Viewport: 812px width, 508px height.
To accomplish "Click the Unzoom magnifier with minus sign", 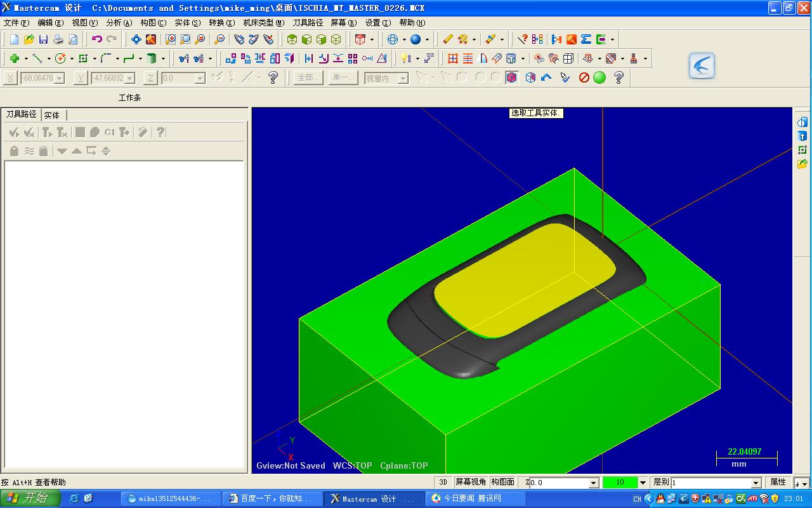I will click(x=219, y=39).
